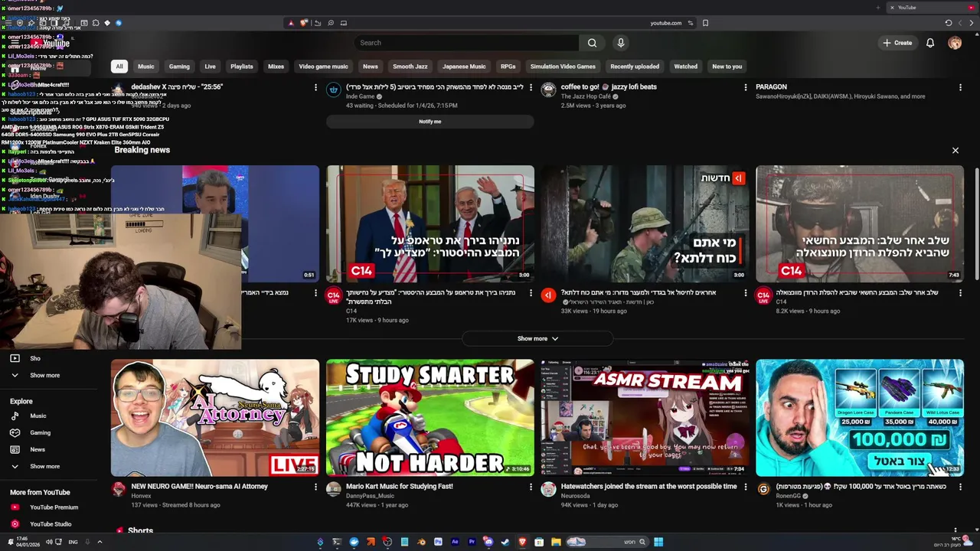Select the Watched filter chip
Screen dimensions: 980x551
(685, 67)
